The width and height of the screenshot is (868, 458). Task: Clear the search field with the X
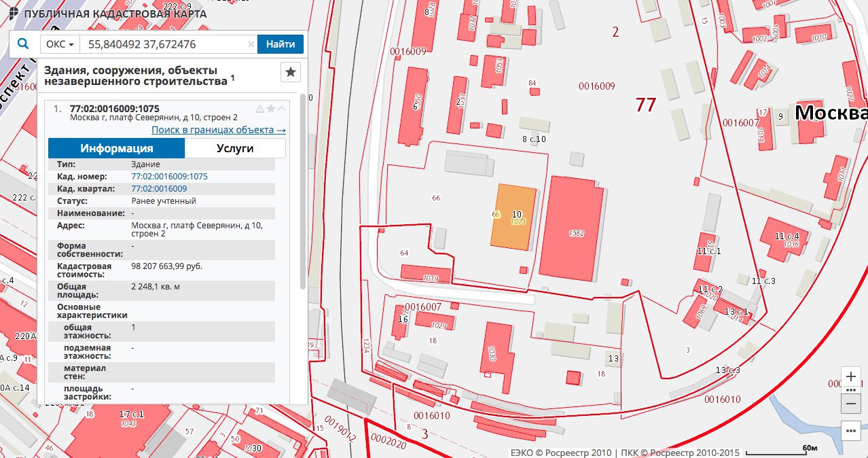click(x=251, y=45)
